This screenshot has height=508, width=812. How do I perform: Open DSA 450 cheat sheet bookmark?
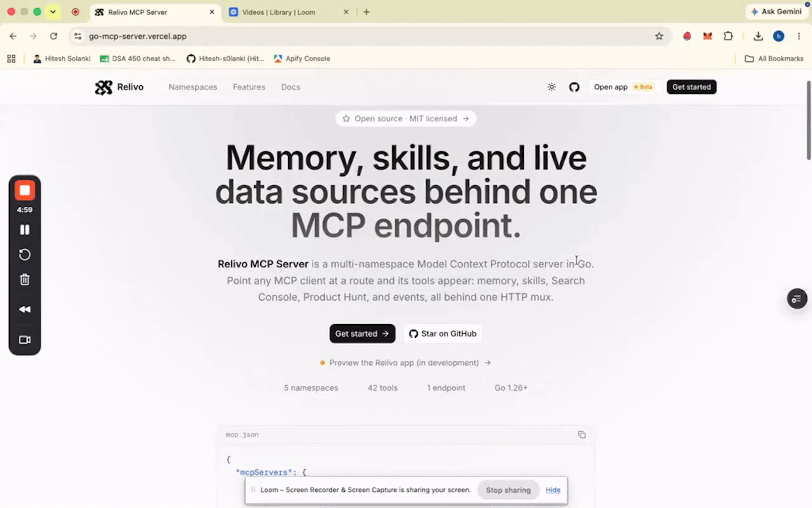(137, 58)
